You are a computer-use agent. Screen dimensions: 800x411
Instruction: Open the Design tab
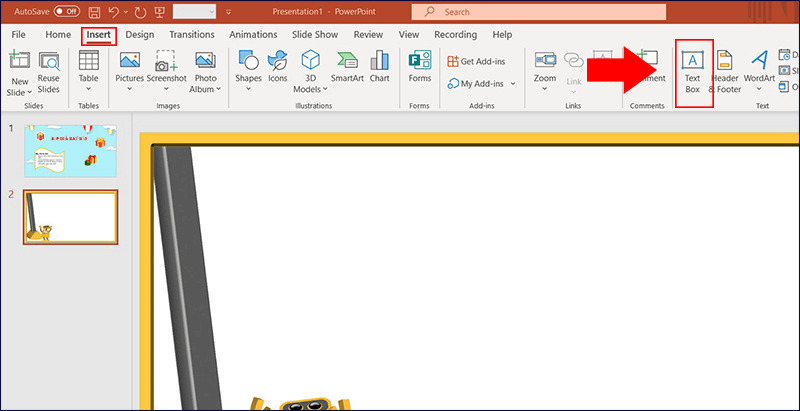click(x=140, y=35)
